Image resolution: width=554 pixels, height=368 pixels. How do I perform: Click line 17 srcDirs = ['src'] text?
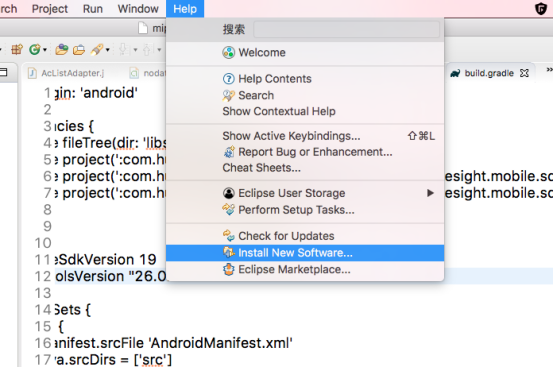[114, 360]
